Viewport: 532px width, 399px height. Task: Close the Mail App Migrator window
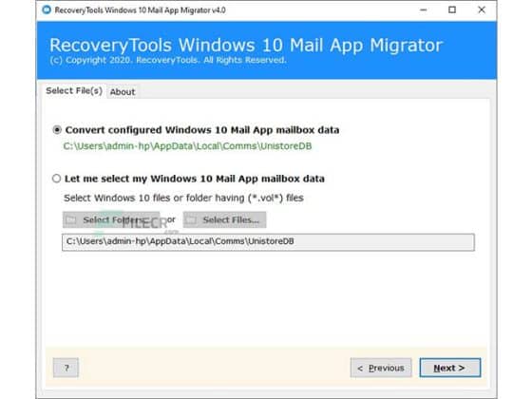click(x=482, y=10)
